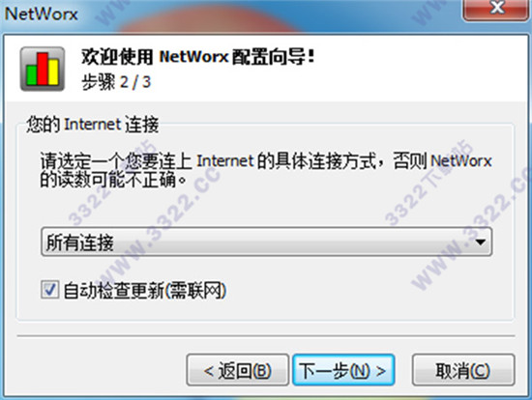
Task: Close the NetWorx wizard with the X button
Action: point(495,9)
